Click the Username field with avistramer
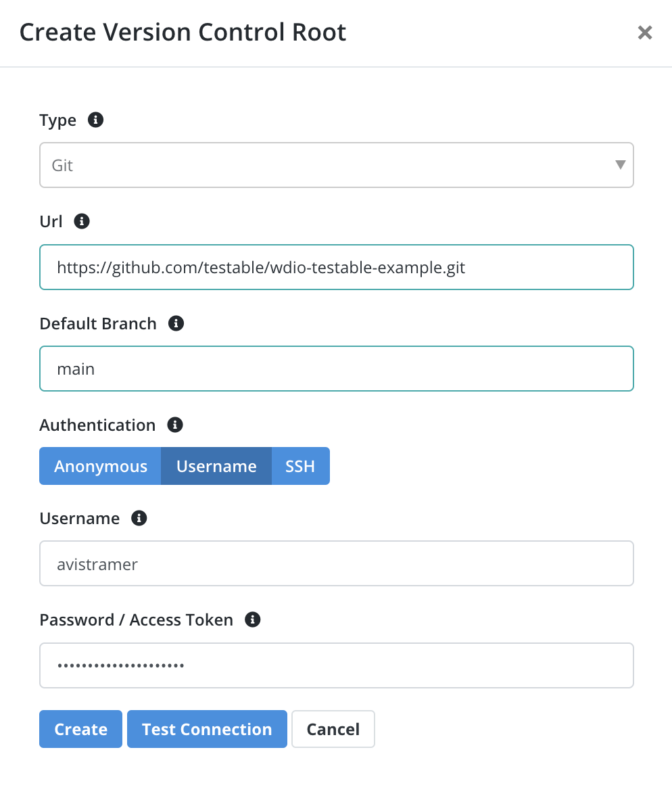The height and width of the screenshot is (798, 672). 336,564
